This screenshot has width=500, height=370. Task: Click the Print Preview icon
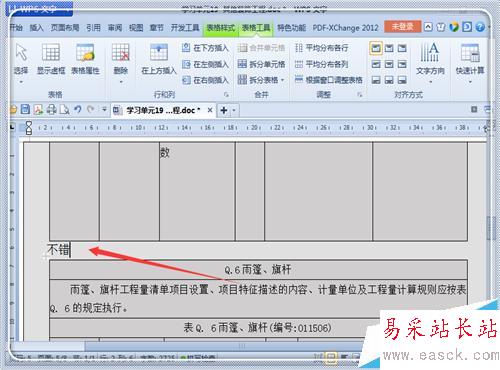coord(64,109)
